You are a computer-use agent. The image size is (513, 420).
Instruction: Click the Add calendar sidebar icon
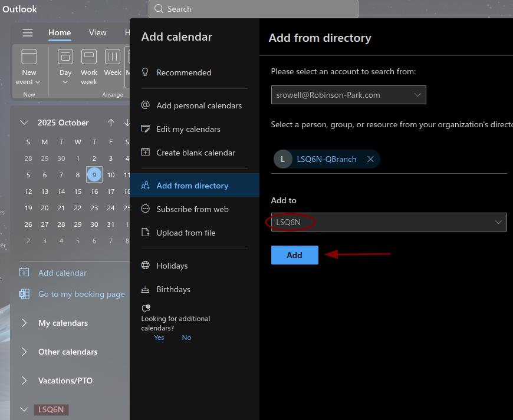tap(24, 272)
